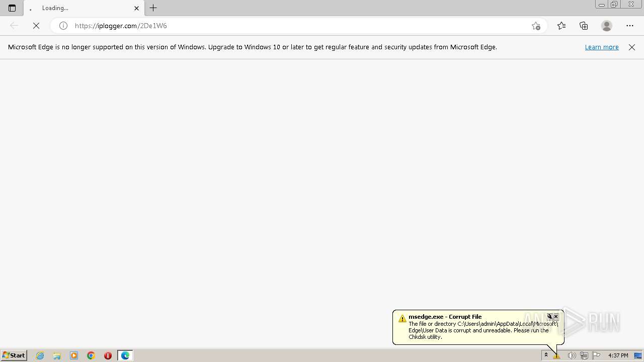The height and width of the screenshot is (362, 644).
Task: Restore down the Edge window
Action: 614,5
